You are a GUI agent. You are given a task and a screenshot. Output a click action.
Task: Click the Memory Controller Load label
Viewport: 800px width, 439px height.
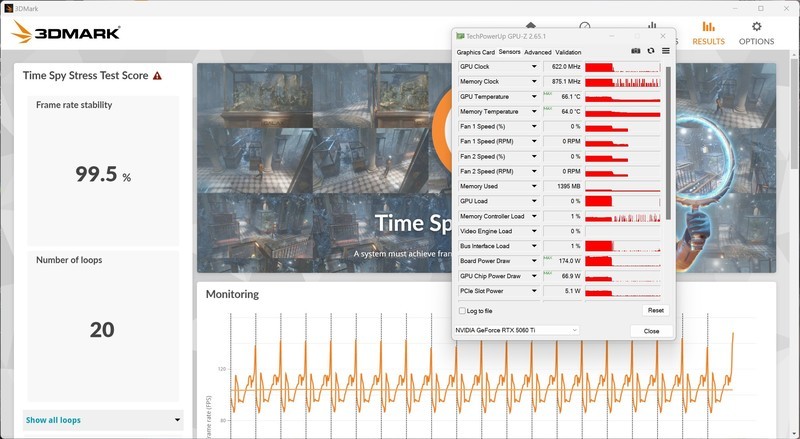tap(492, 216)
